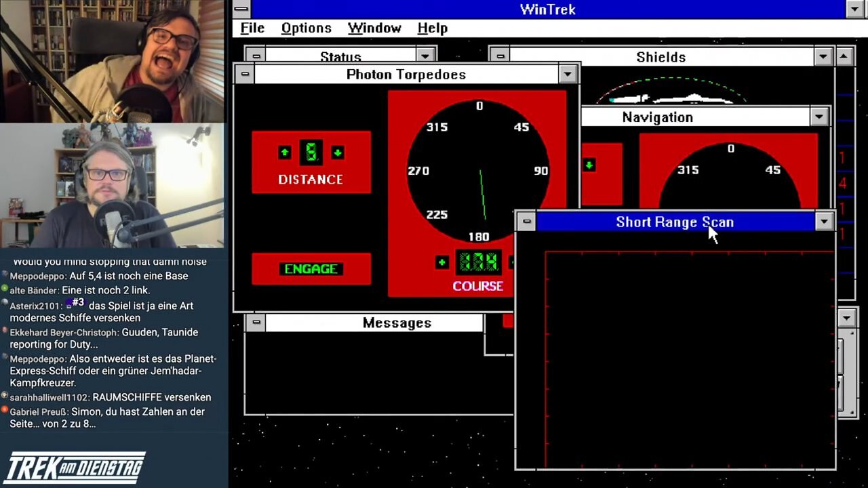Screen dimensions: 868x488
Task: Open the File menu
Action: coord(252,28)
